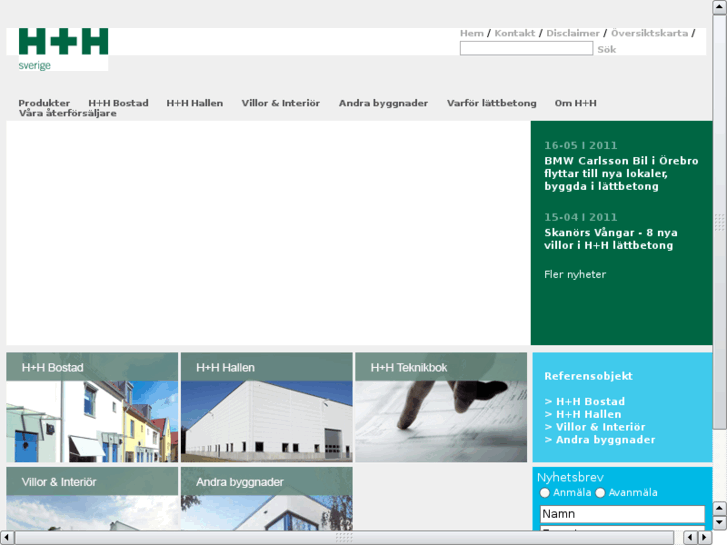727x545 pixels.
Task: Read the BMW Carlsson Bil news item
Action: [621, 173]
